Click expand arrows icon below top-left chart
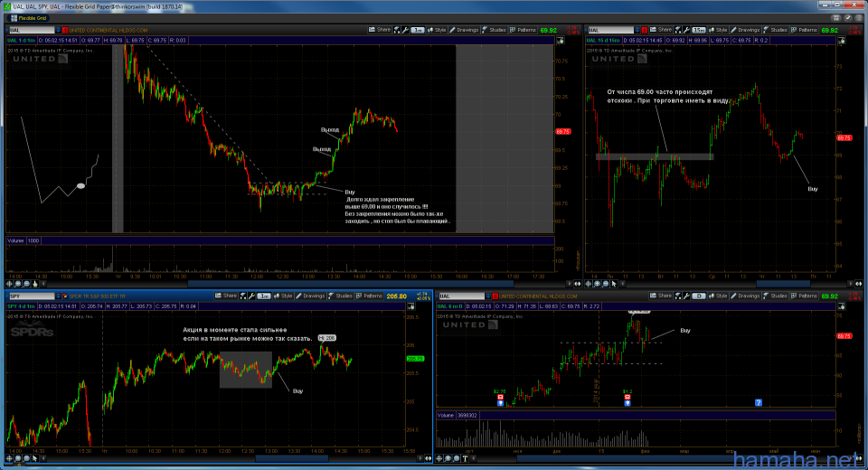The width and height of the screenshot is (868, 470). (x=578, y=284)
